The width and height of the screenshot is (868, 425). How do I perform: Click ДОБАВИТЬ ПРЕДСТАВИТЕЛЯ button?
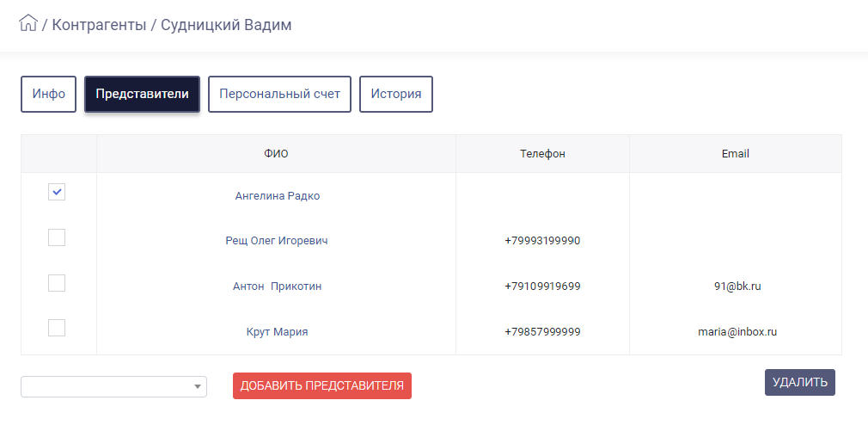coord(322,385)
